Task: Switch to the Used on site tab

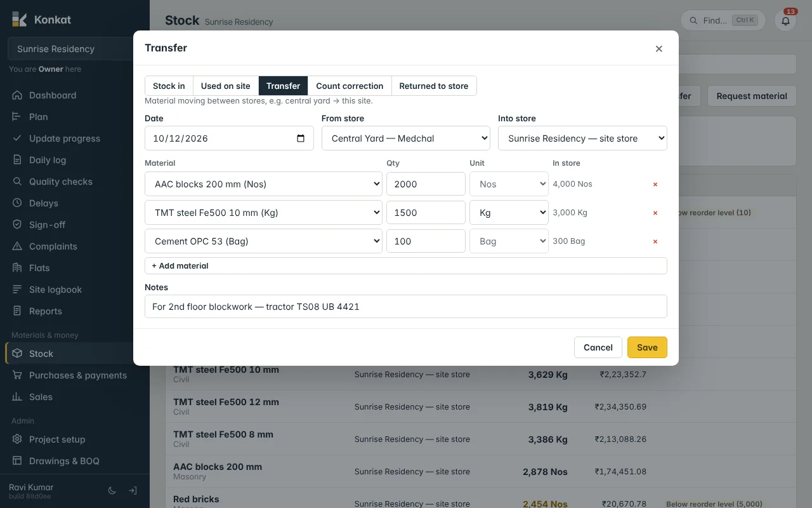Action: pos(225,86)
